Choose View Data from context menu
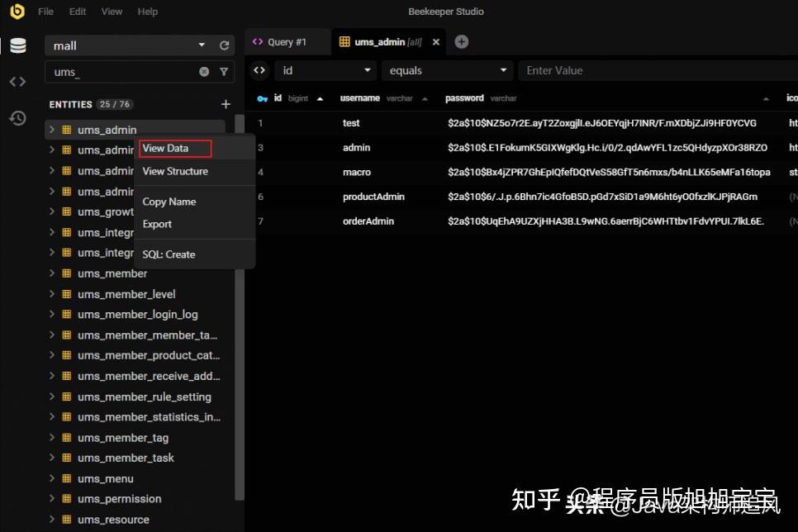The height and width of the screenshot is (532, 798). [194, 148]
